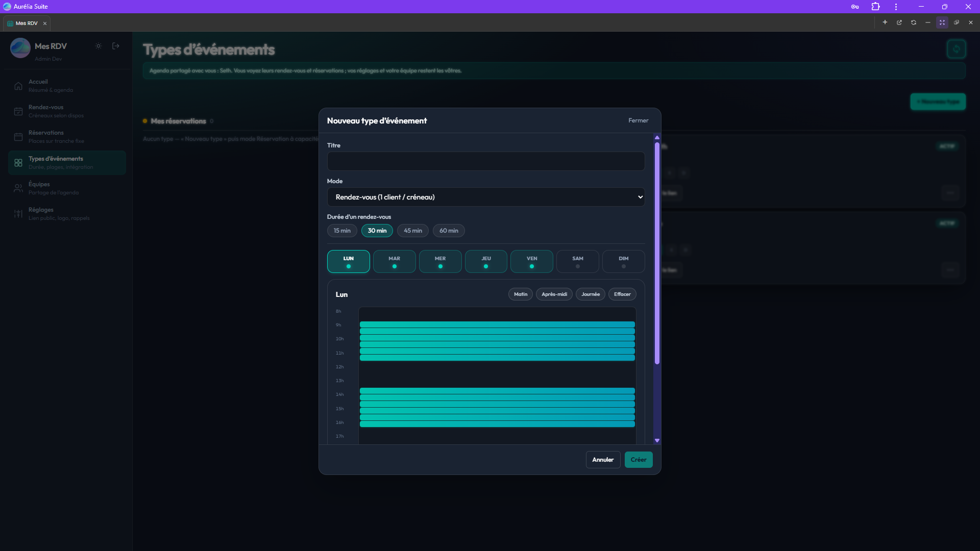980x551 pixels.
Task: Click the Réservations calendar icon
Action: tap(18, 137)
